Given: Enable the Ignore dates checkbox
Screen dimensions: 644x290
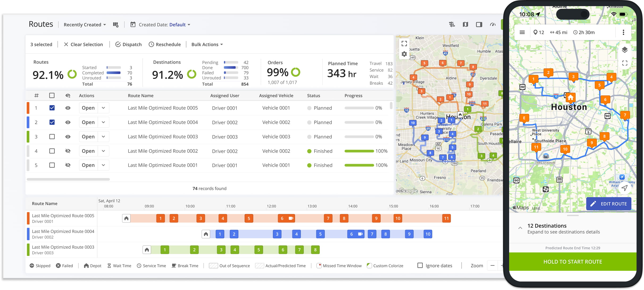Looking at the screenshot, I should pyautogui.click(x=420, y=266).
